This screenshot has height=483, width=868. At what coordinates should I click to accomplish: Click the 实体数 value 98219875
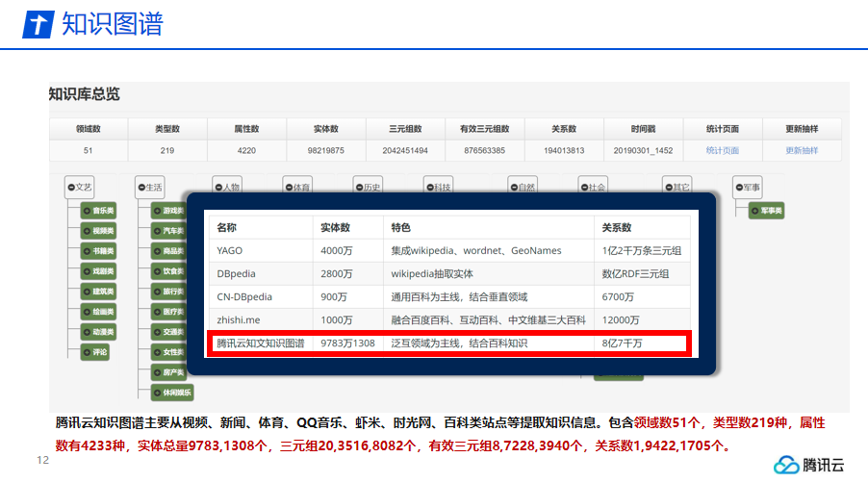325,150
